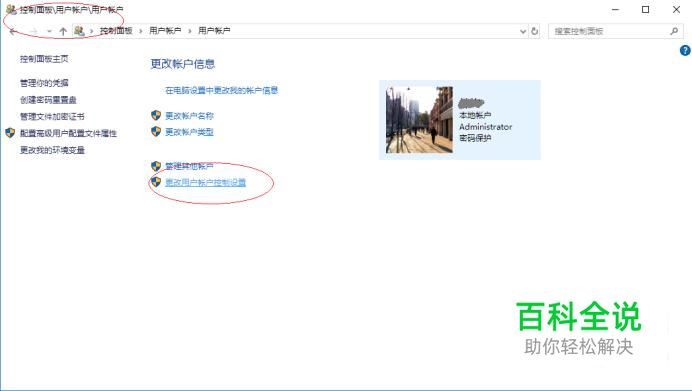This screenshot has width=692, height=391.
Task: Click shield icon beside 管理其他帐户
Action: click(156, 166)
